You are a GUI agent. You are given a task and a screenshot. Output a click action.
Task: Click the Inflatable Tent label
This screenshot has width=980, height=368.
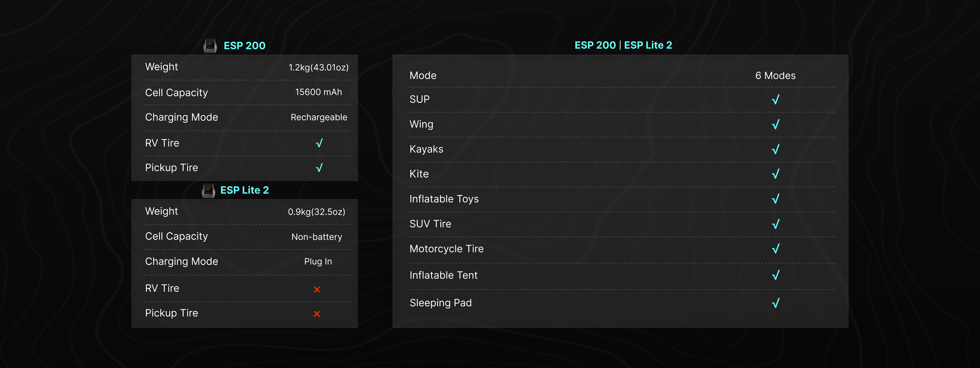coord(443,275)
